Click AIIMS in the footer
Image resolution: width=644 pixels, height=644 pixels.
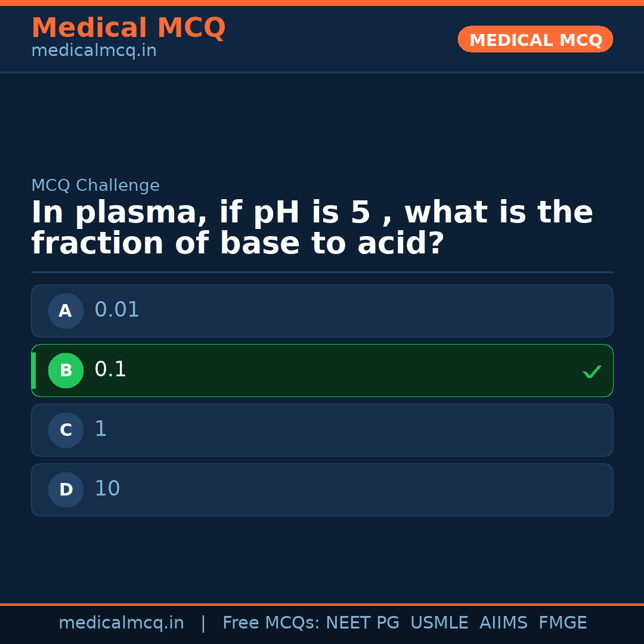(x=503, y=623)
